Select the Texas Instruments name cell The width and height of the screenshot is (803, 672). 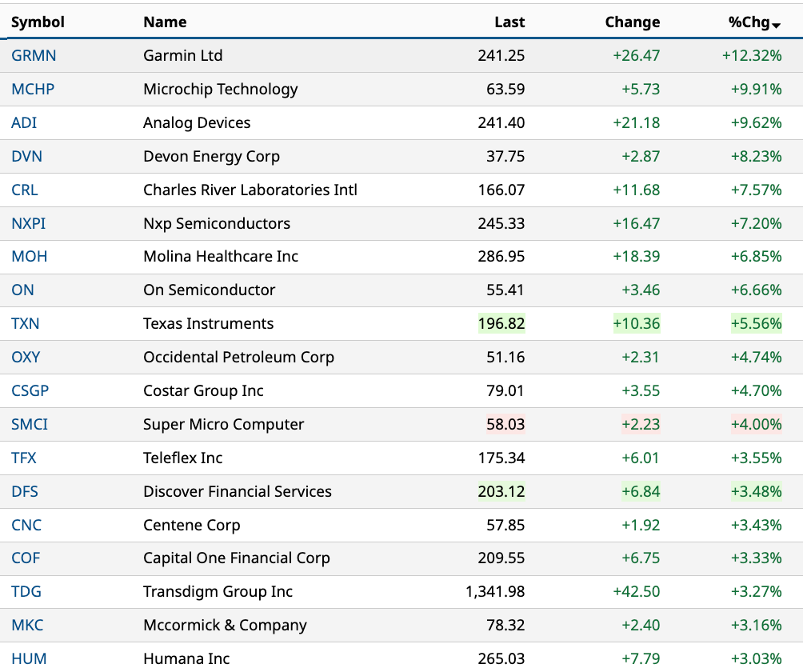(209, 324)
